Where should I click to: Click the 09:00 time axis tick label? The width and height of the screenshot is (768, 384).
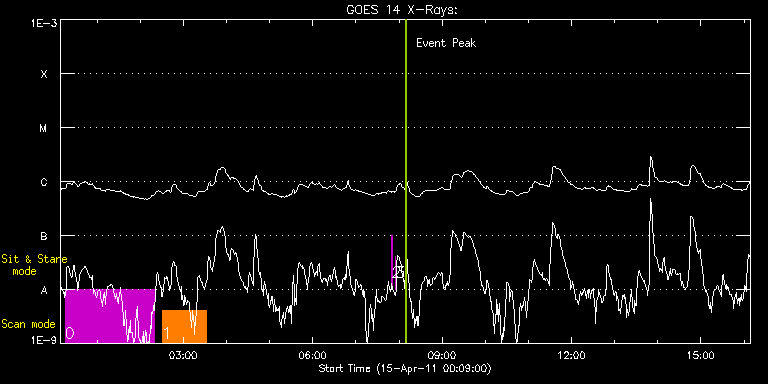[442, 354]
